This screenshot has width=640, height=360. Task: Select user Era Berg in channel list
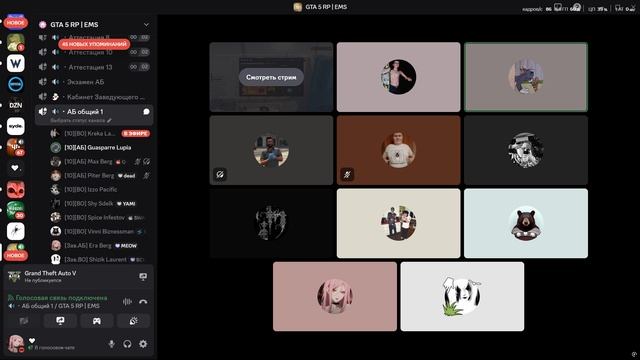100,246
